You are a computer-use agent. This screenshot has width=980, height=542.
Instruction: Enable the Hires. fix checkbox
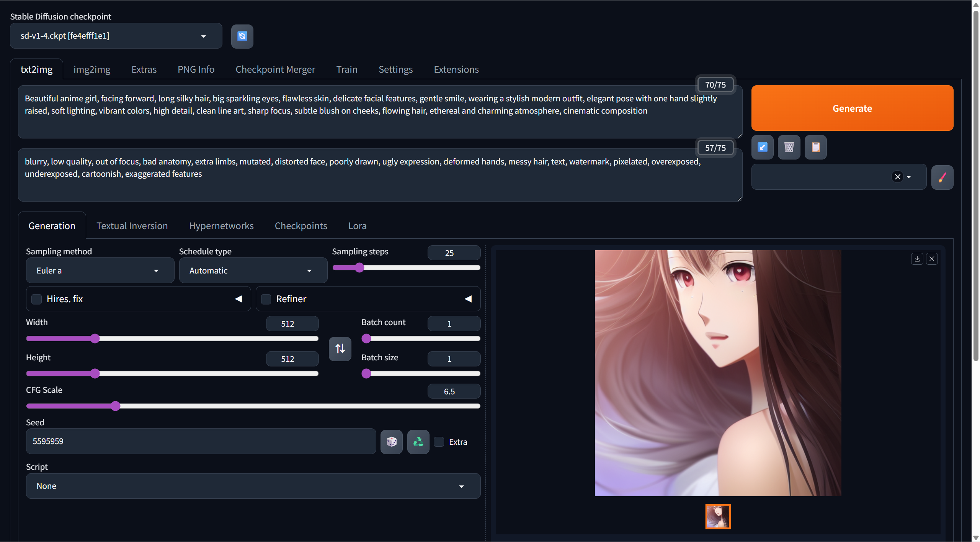point(36,299)
